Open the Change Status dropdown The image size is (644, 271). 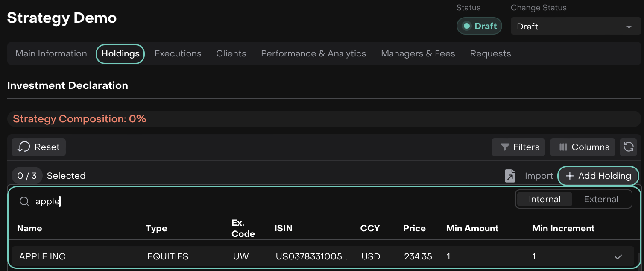pyautogui.click(x=575, y=26)
